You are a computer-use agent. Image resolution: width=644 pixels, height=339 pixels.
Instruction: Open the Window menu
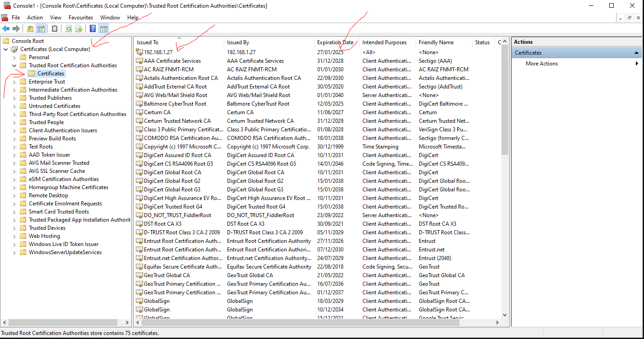tap(110, 18)
